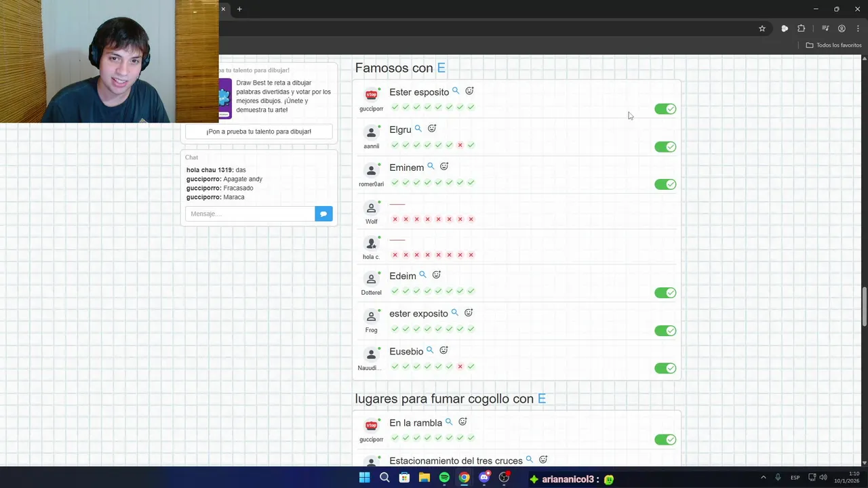This screenshot has height=488, width=868.
Task: Click in the Mensaje chat input field
Action: tap(250, 213)
